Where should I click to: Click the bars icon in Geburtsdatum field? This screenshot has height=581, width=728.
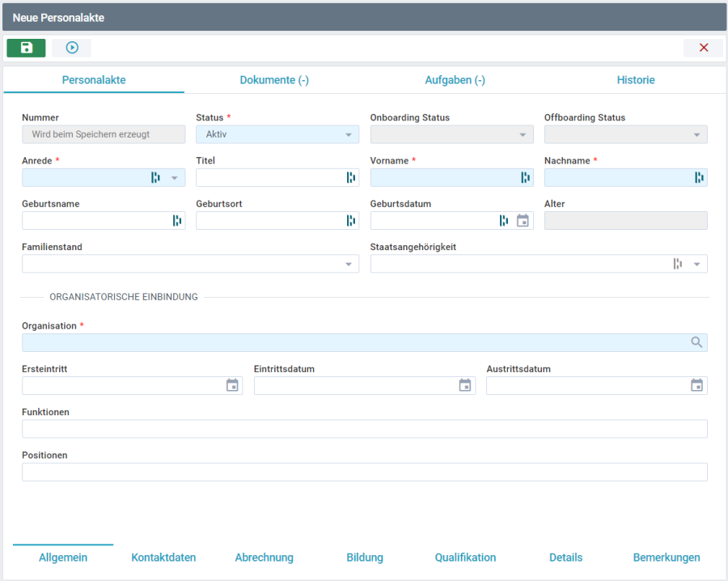coord(504,221)
